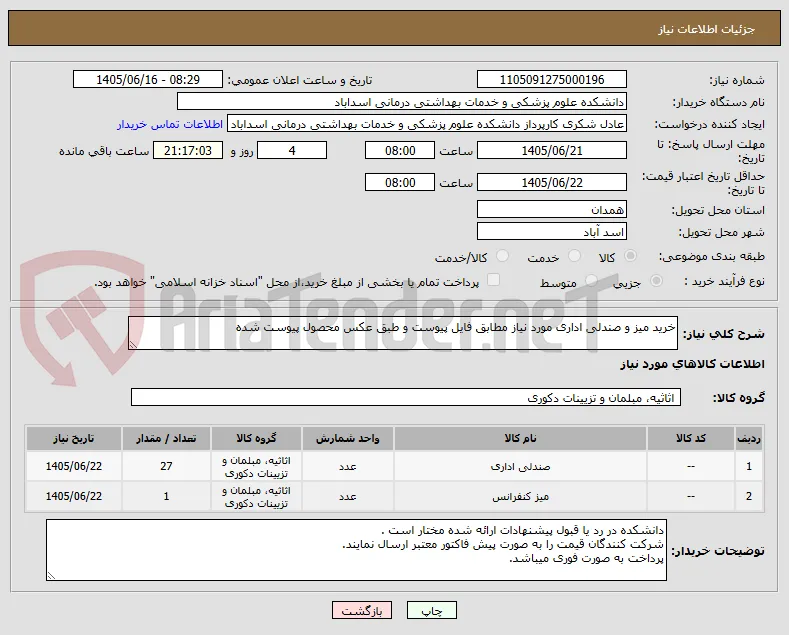
Task: Click the delivery city field اسد آباد
Action: [552, 231]
